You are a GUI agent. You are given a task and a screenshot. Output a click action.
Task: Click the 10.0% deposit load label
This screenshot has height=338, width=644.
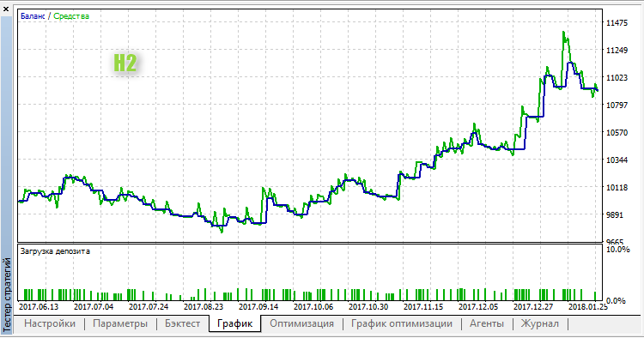[617, 250]
